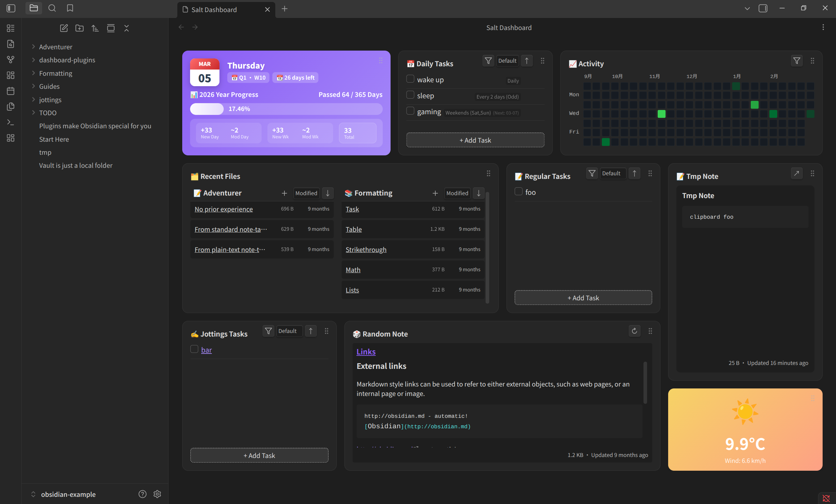Open bookmarks via the bookmark icon
The height and width of the screenshot is (504, 836).
(x=70, y=8)
